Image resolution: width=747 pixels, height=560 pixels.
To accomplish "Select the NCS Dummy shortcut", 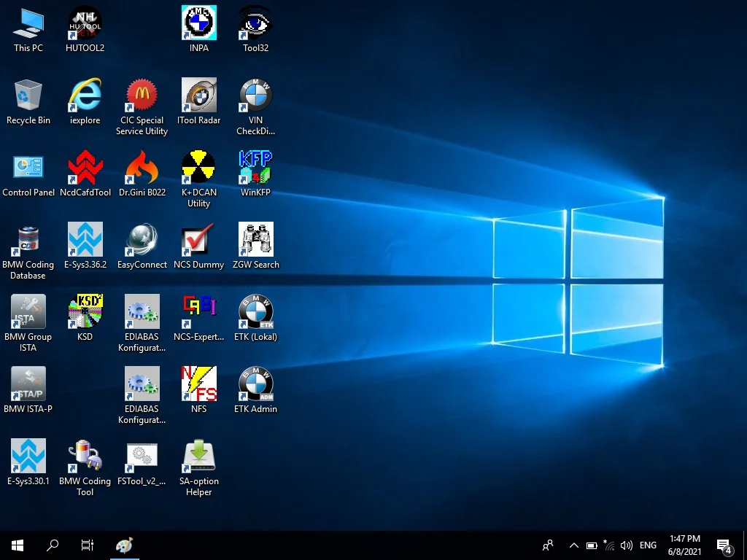I will pyautogui.click(x=198, y=240).
